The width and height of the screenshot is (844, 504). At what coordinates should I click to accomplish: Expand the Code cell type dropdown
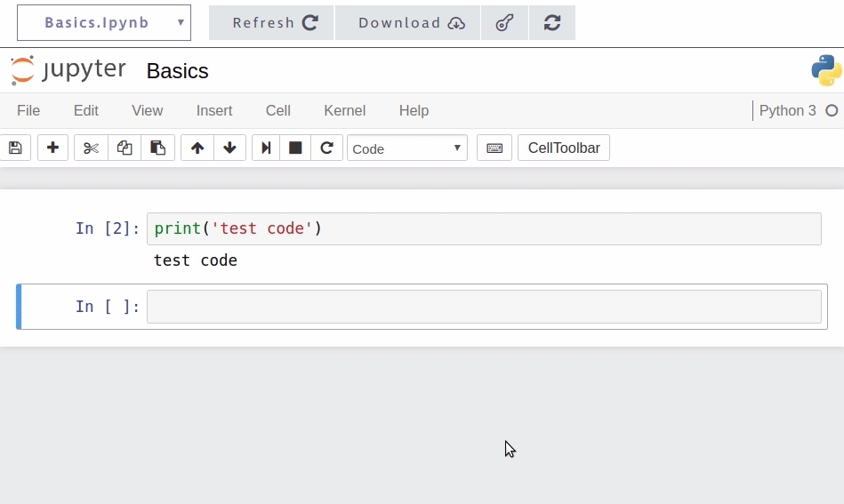pyautogui.click(x=407, y=148)
